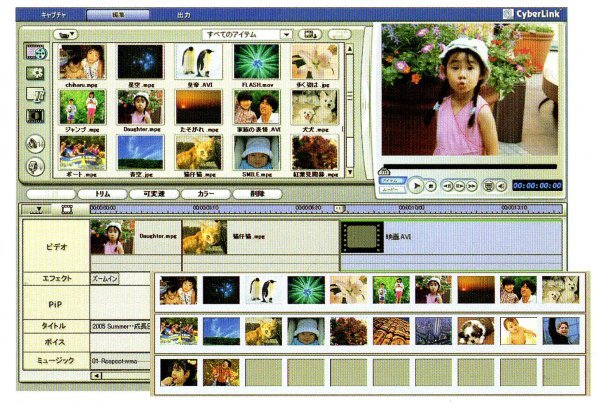Open the Media Room film-reel icon

(x=36, y=52)
